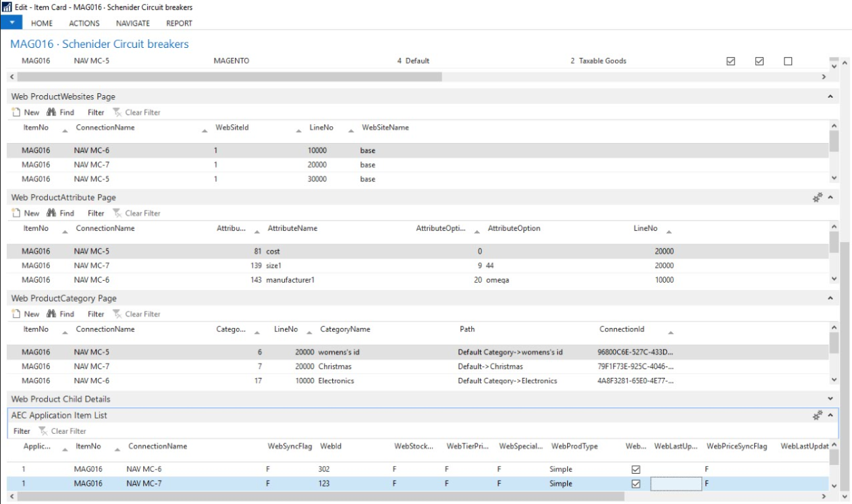This screenshot has height=504, width=852.
Task: Open the ACTIONS ribbon tab
Action: click(84, 23)
